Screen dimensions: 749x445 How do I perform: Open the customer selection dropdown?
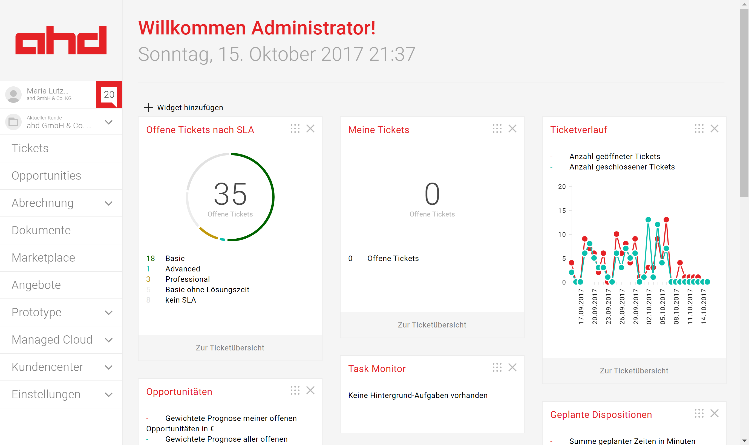(108, 122)
